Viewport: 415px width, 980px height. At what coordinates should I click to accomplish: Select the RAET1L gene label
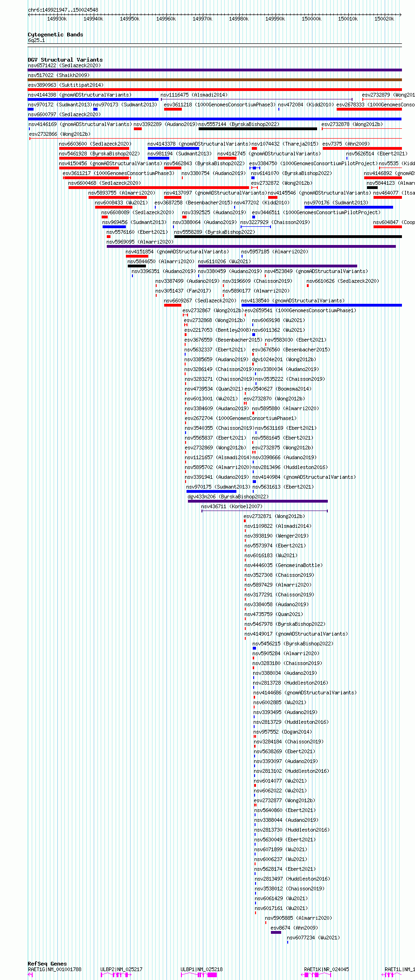click(x=400, y=969)
